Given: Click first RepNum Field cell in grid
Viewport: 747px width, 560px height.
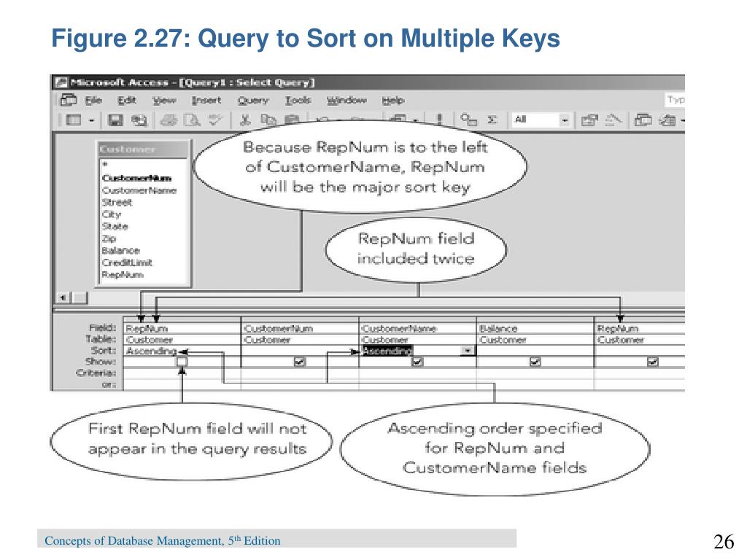Looking at the screenshot, I should [x=182, y=329].
